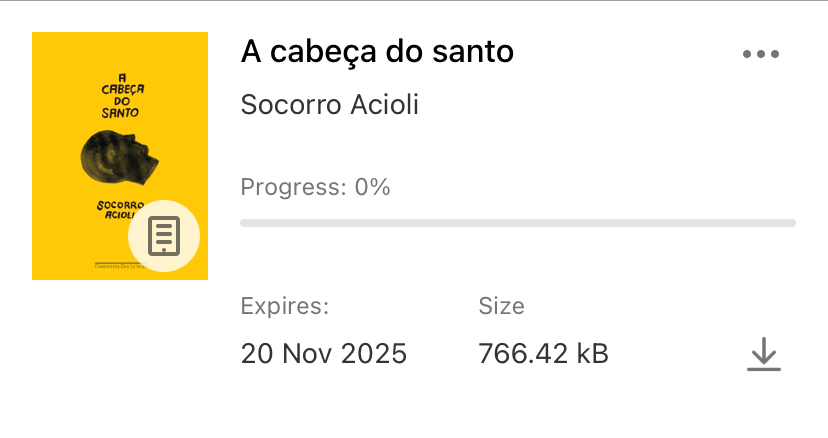This screenshot has height=438, width=828.
Task: Select author name Socorro Acioli beside the cover
Action: [329, 105]
